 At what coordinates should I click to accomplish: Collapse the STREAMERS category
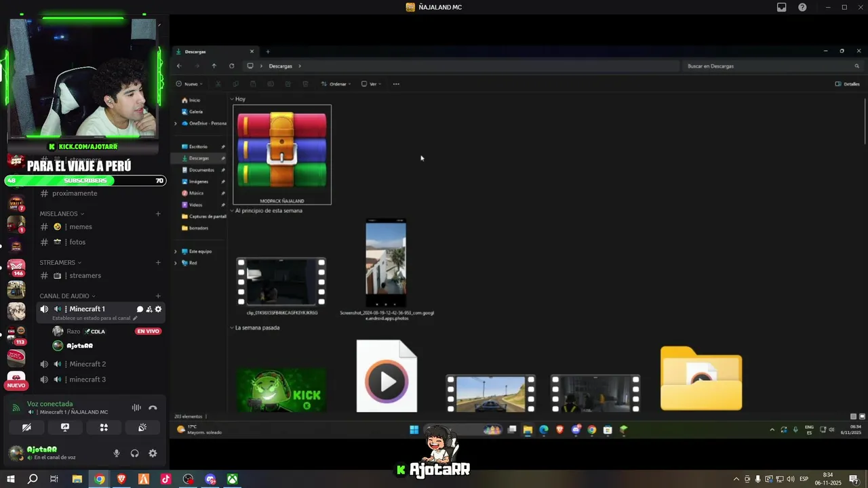[60, 262]
